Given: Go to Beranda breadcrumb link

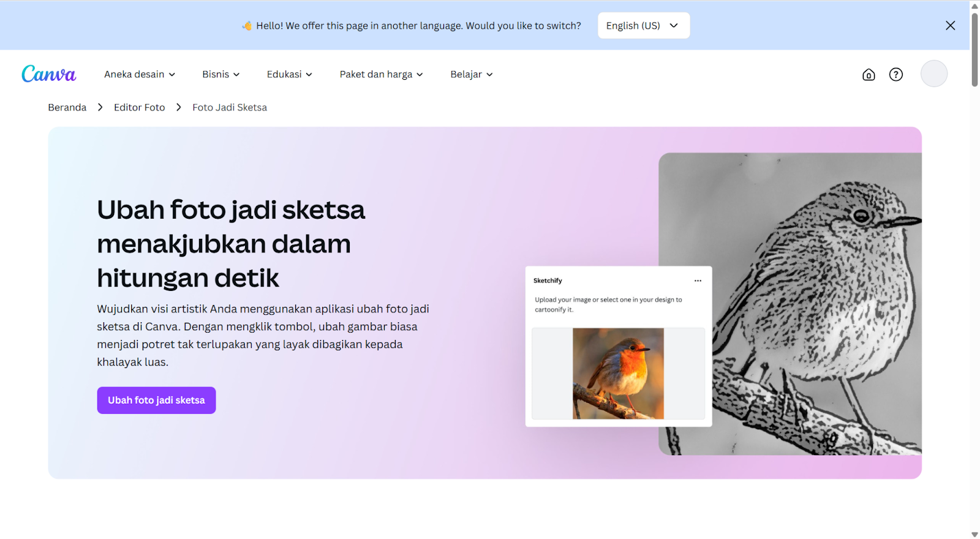Looking at the screenshot, I should (67, 107).
